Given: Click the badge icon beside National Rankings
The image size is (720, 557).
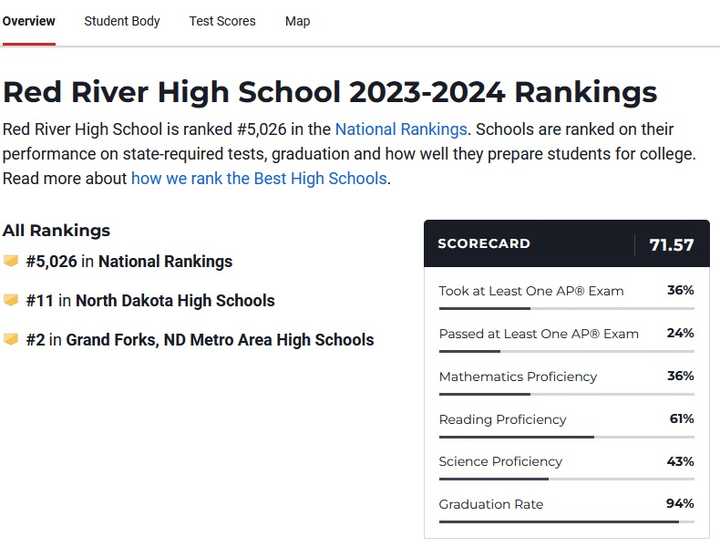Looking at the screenshot, I should coord(11,261).
